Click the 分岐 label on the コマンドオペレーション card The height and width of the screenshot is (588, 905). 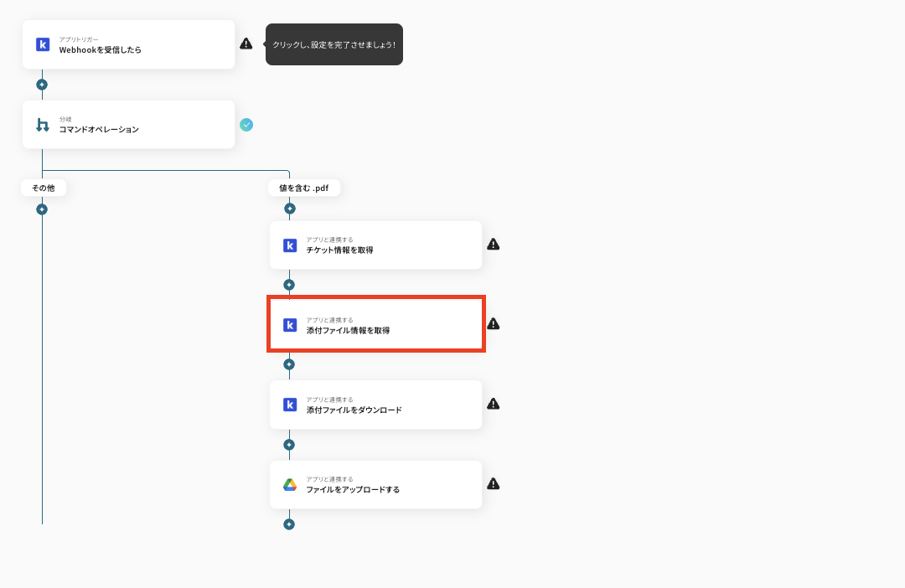point(65,120)
